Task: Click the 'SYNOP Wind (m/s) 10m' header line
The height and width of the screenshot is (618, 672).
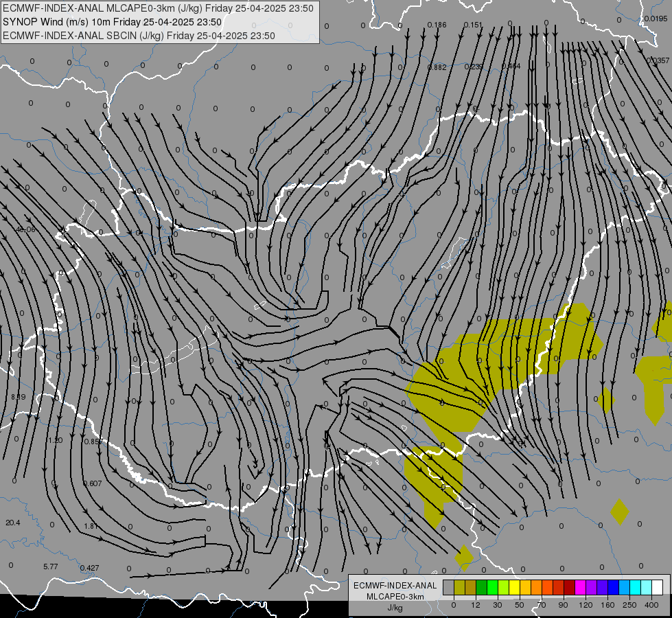Action: (x=112, y=22)
